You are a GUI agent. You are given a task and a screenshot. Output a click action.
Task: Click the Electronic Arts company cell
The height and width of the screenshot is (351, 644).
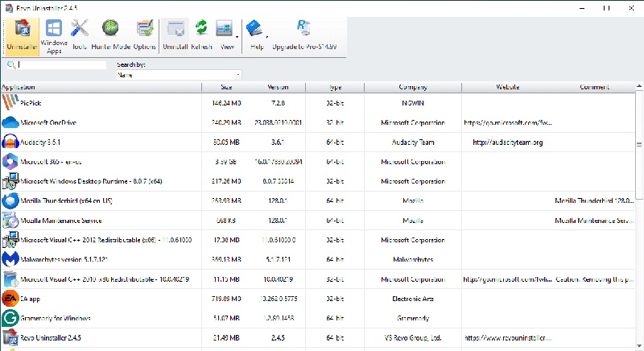[x=413, y=299]
